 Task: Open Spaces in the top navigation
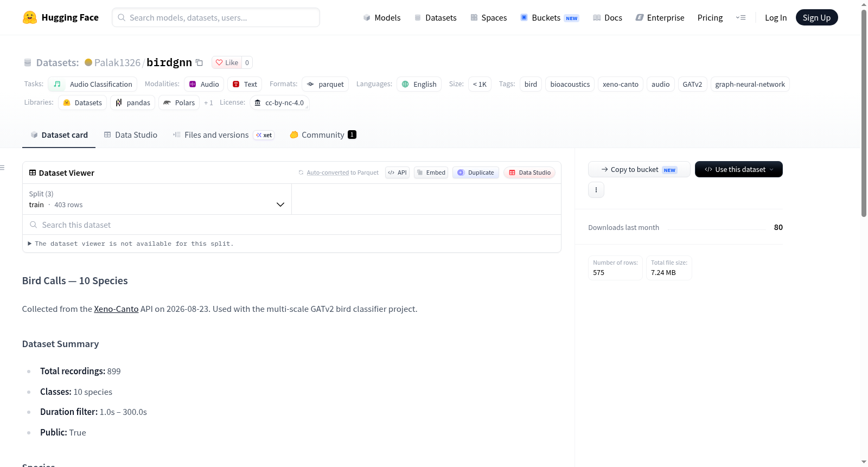pos(488,17)
